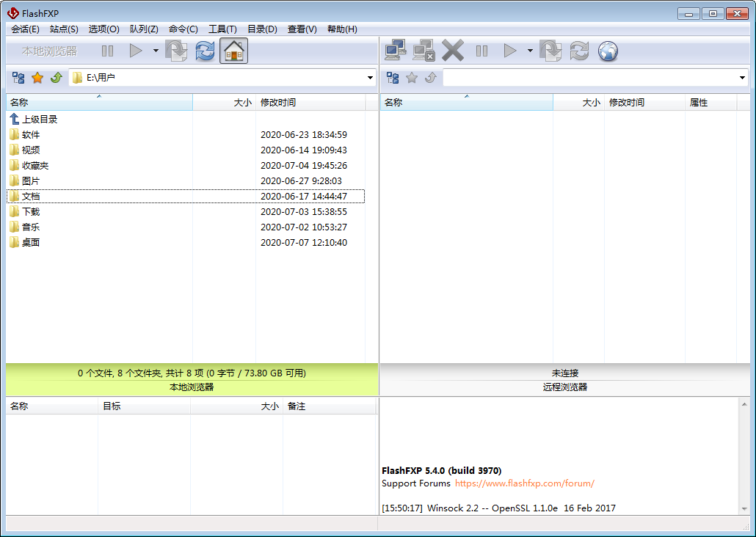Click the remote Connect computers icon

click(396, 51)
